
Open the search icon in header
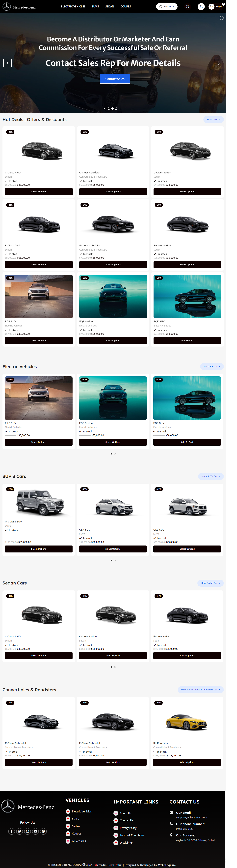pyautogui.click(x=187, y=7)
